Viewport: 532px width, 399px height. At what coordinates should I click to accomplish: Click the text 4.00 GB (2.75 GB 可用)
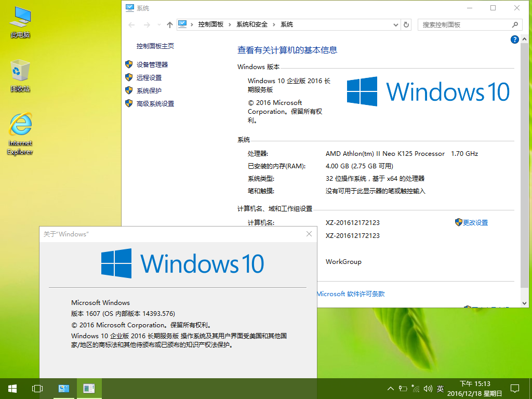click(x=360, y=166)
